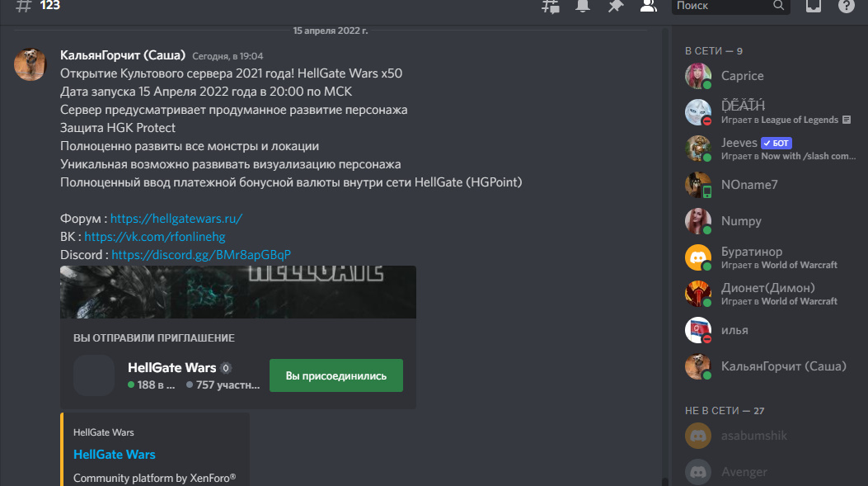Select member name Caprice

(x=743, y=76)
